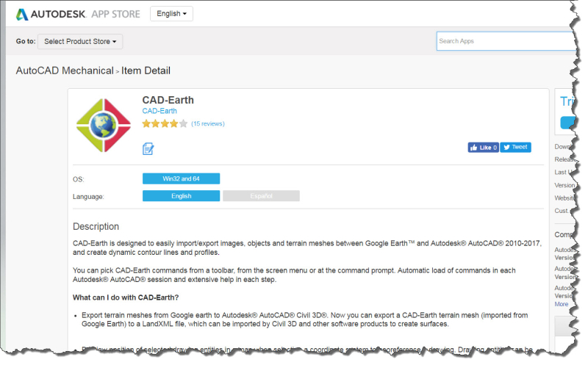Click the CAD-Earth app logo thumbnail
This screenshot has width=588, height=365.
pos(103,126)
